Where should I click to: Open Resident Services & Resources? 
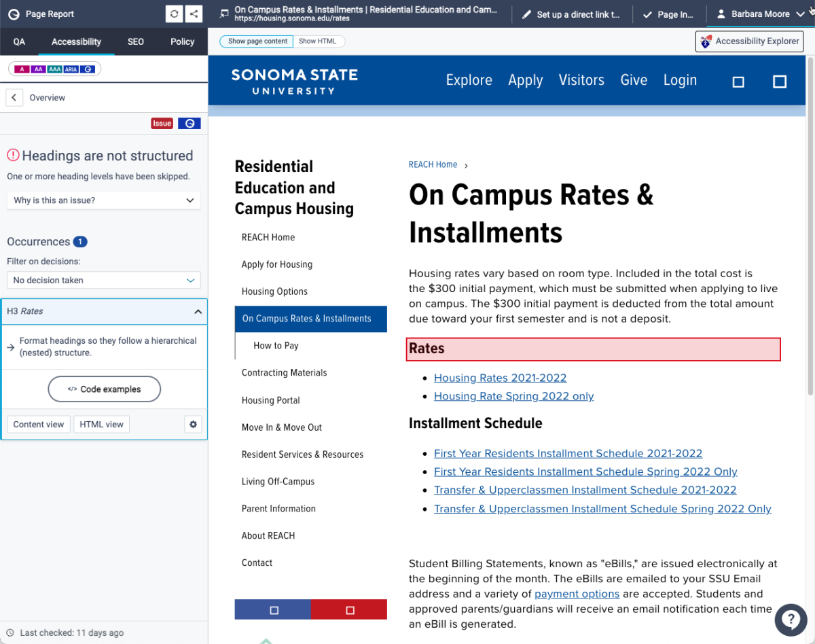click(x=302, y=454)
